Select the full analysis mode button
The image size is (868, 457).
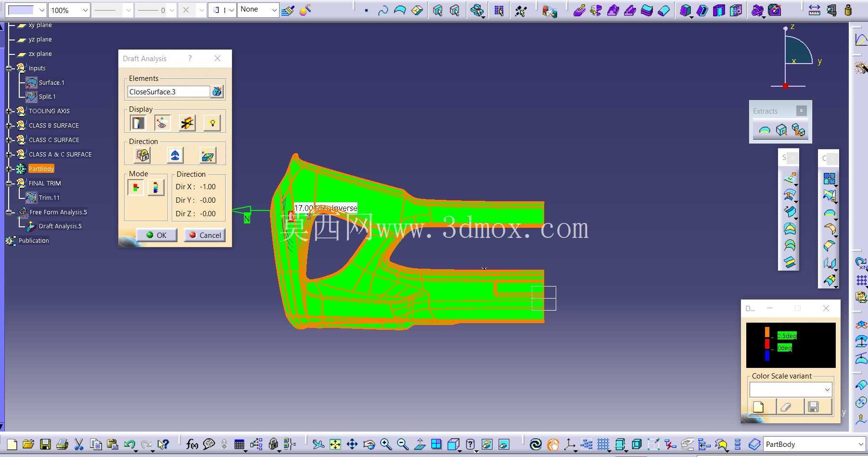pos(155,187)
